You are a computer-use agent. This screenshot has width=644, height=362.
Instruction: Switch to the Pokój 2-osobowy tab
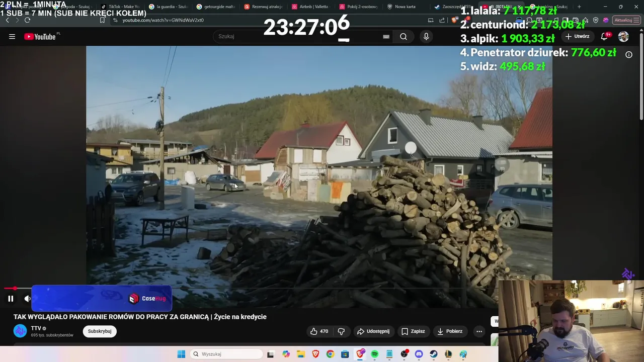[358, 7]
